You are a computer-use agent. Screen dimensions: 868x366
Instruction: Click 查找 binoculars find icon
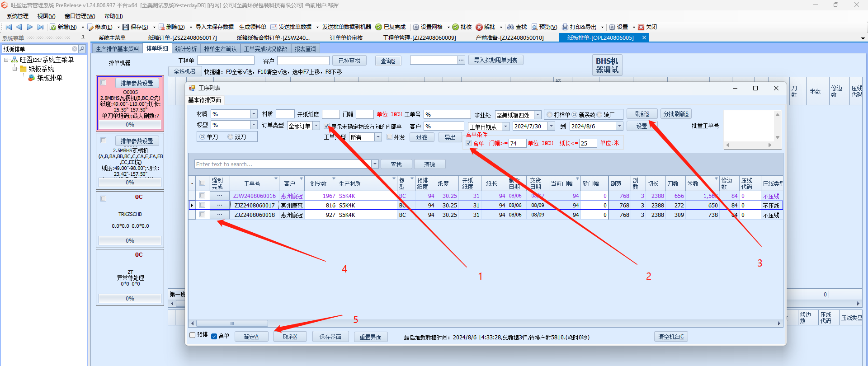[511, 27]
